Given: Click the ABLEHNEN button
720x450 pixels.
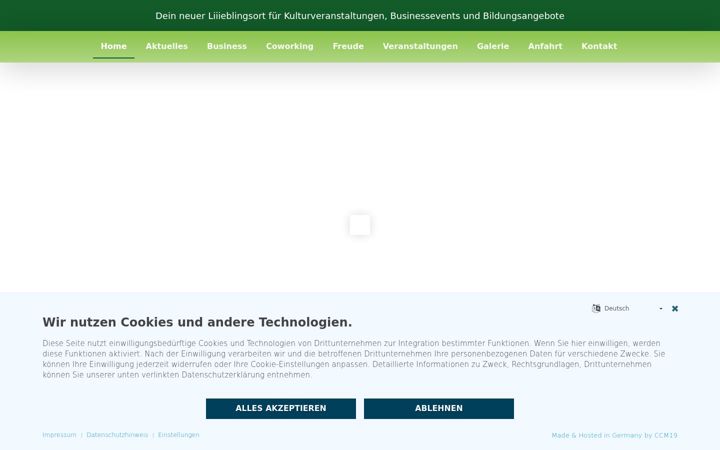Looking at the screenshot, I should (439, 409).
